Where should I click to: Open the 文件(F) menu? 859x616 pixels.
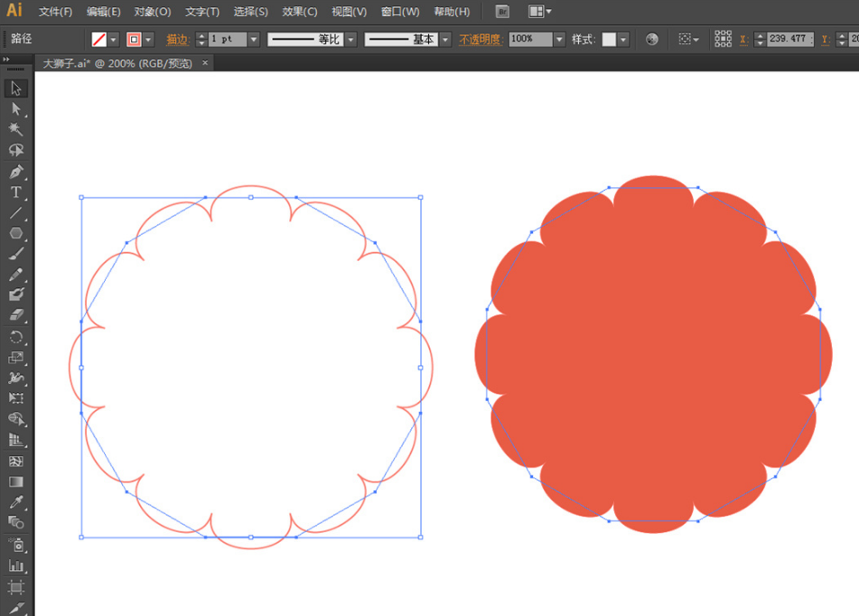coord(55,12)
